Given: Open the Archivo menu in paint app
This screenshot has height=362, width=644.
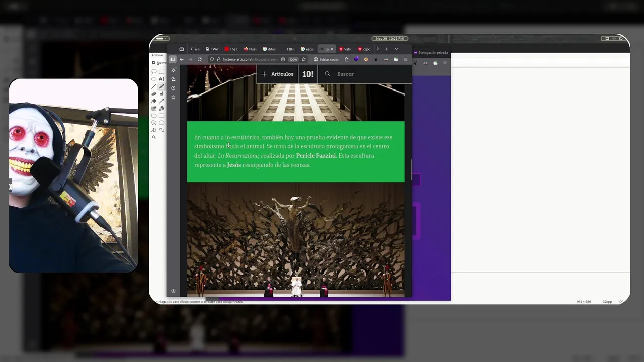Looking at the screenshot, I should pos(157,55).
